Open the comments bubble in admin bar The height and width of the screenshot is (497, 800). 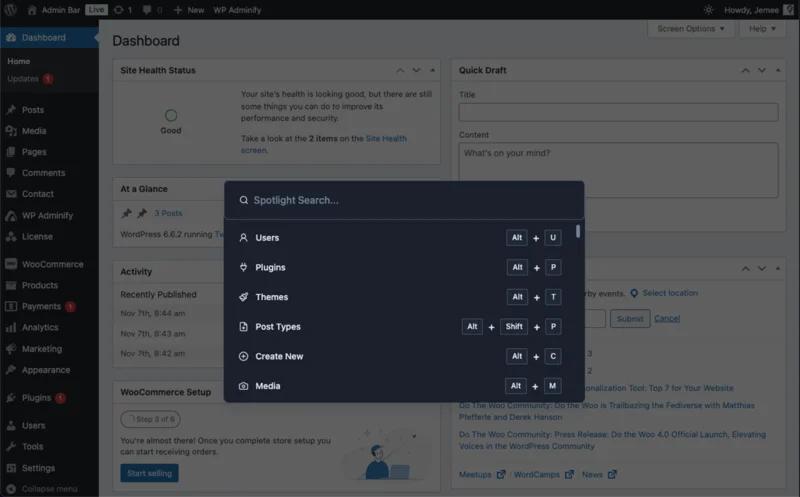click(152, 10)
